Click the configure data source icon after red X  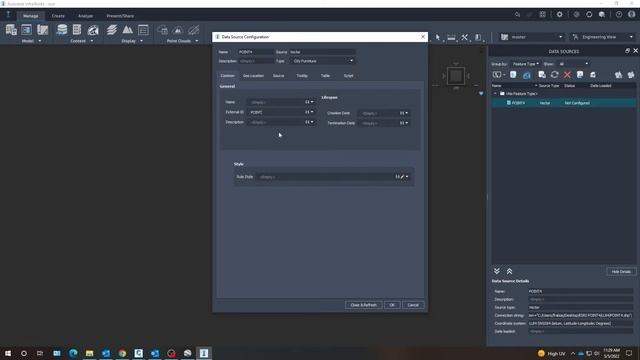pos(580,75)
